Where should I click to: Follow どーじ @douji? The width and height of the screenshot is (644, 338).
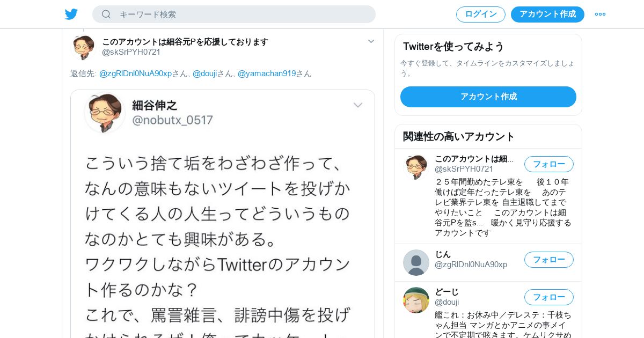pyautogui.click(x=549, y=297)
